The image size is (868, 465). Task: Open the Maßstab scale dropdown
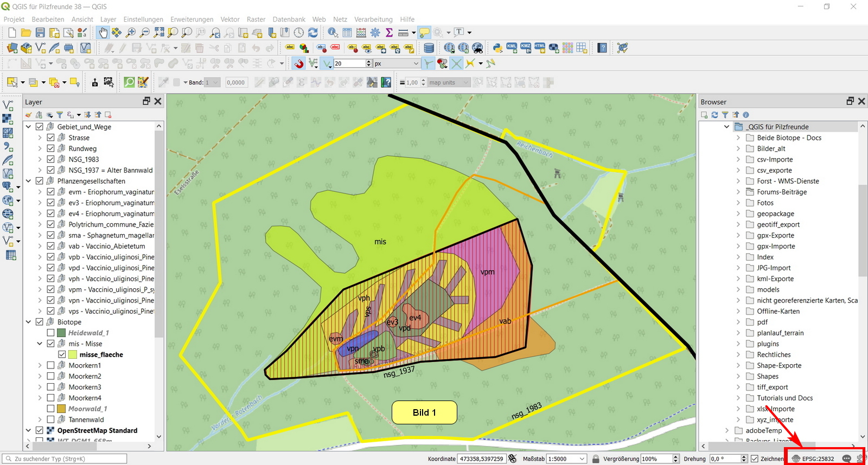pos(582,458)
